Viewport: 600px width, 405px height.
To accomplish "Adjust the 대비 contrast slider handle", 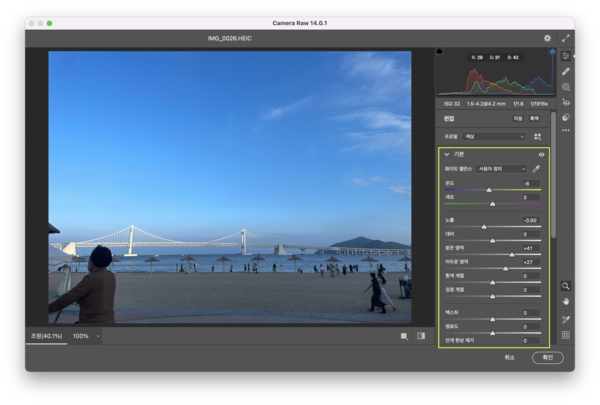I will (492, 241).
